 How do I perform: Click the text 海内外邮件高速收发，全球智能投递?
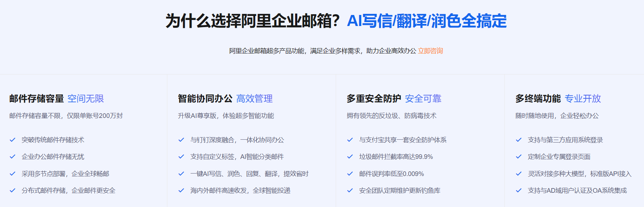pos(241,191)
